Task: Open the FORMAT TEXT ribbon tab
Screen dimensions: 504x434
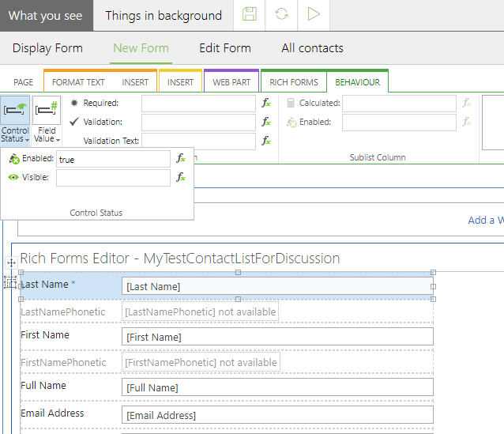Action: click(78, 82)
